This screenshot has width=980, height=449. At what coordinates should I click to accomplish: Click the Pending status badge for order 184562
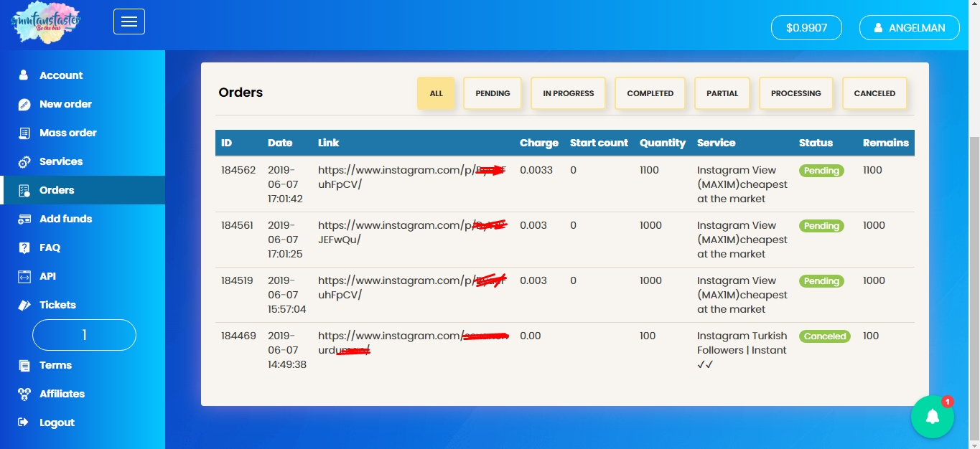(x=821, y=171)
